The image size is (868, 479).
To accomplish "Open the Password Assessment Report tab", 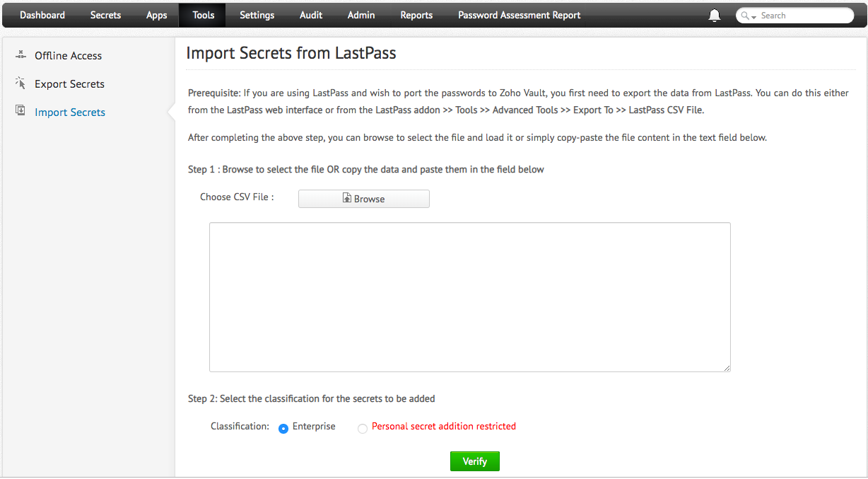I will [x=520, y=15].
